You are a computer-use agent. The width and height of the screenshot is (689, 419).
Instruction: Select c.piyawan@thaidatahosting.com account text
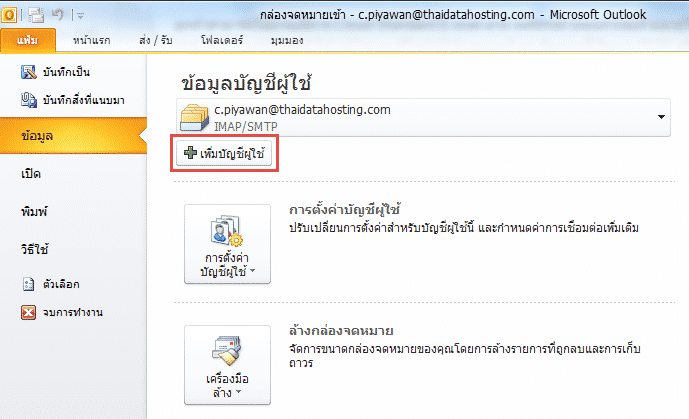click(x=302, y=110)
